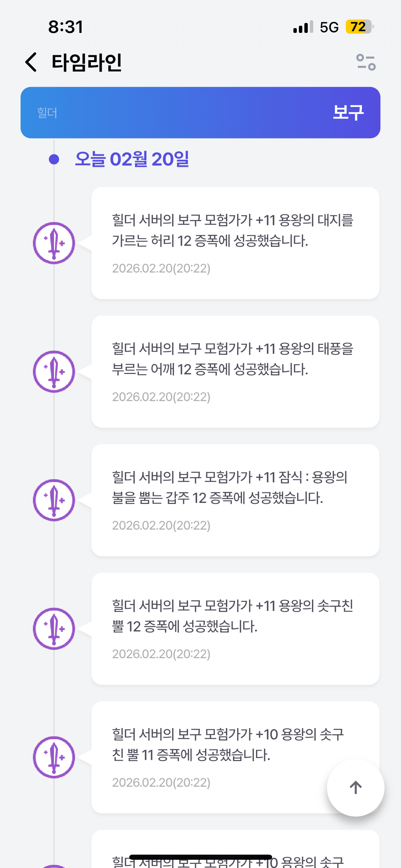401x868 pixels.
Task: Open the filter settings icon
Action: click(x=366, y=62)
